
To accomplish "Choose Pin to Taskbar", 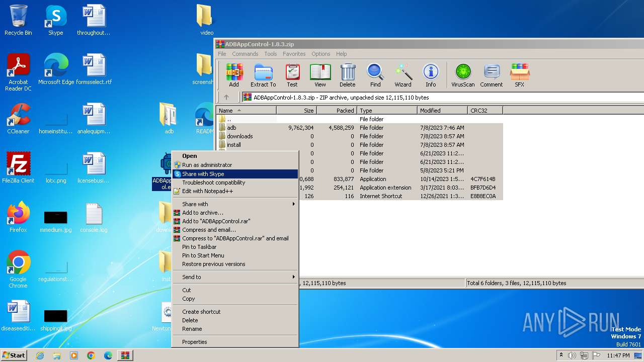I will [235, 247].
